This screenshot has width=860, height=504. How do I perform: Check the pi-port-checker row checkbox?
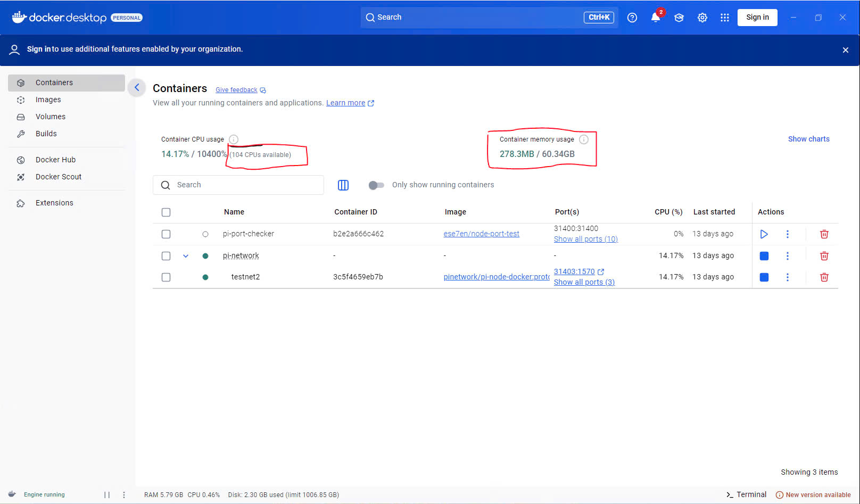166,234
